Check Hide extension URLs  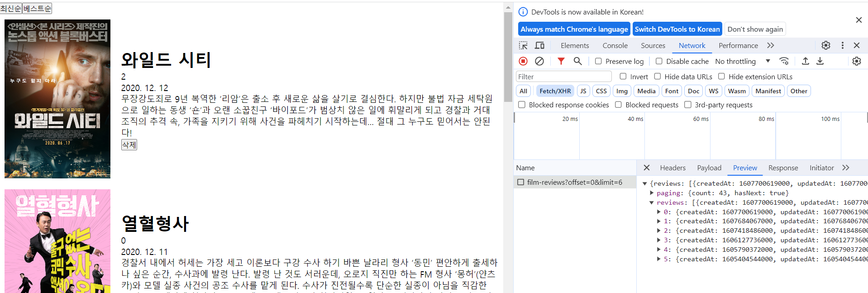point(721,77)
